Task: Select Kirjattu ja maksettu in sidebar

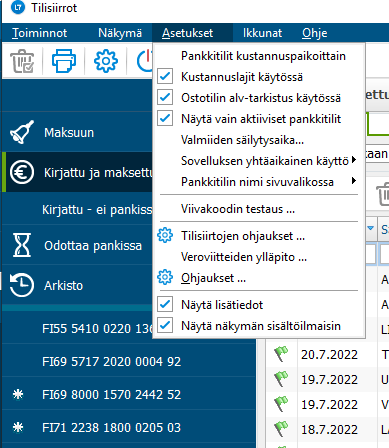Action: 77,172
